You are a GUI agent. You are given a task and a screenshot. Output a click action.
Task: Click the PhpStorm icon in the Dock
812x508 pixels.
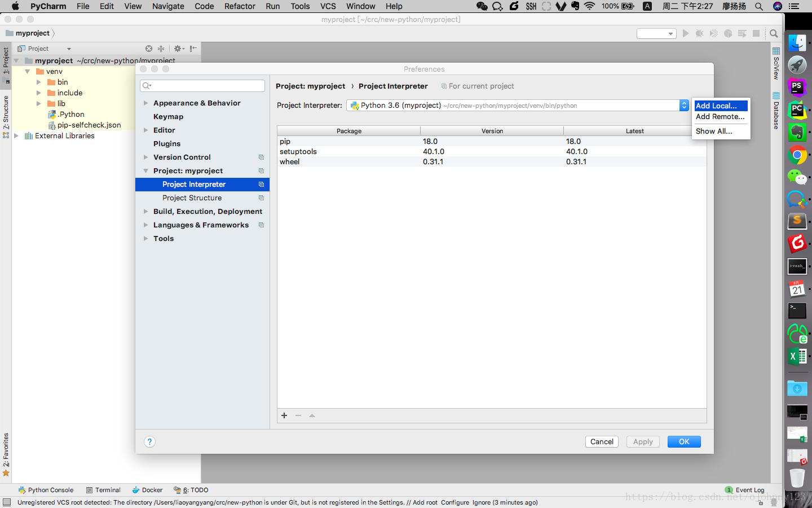(x=797, y=87)
